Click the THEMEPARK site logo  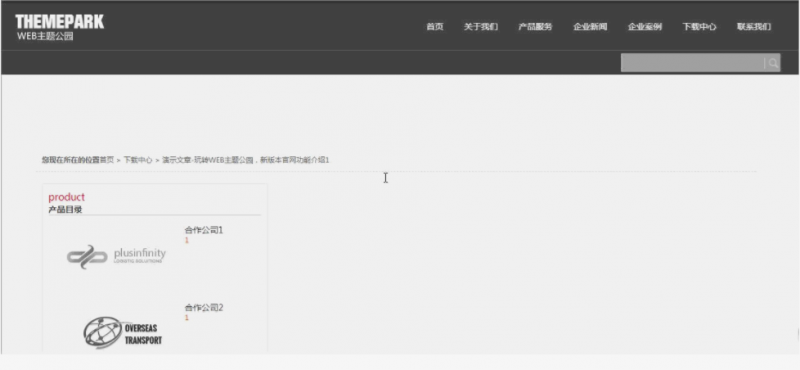click(59, 22)
